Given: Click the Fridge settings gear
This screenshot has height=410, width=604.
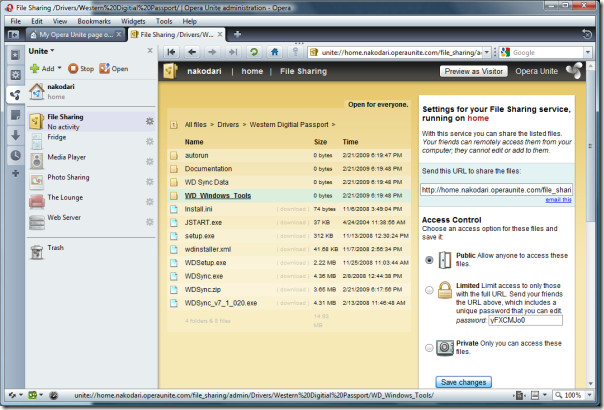Looking at the screenshot, I should (x=150, y=141).
